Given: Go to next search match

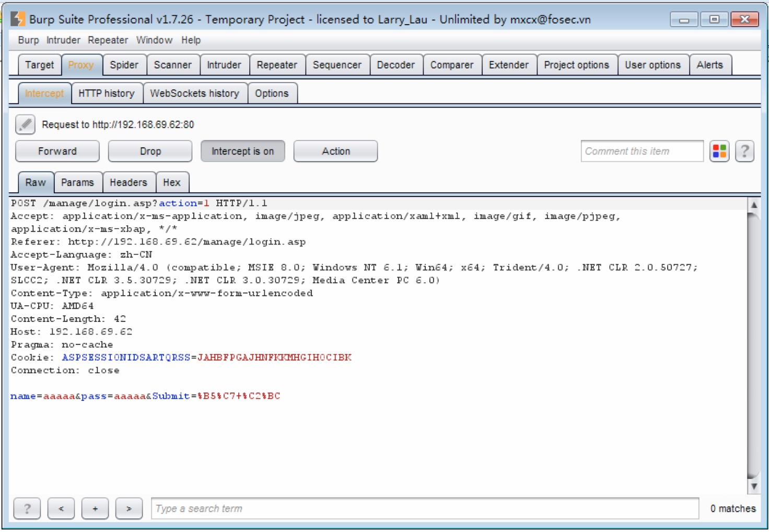Looking at the screenshot, I should pyautogui.click(x=129, y=508).
